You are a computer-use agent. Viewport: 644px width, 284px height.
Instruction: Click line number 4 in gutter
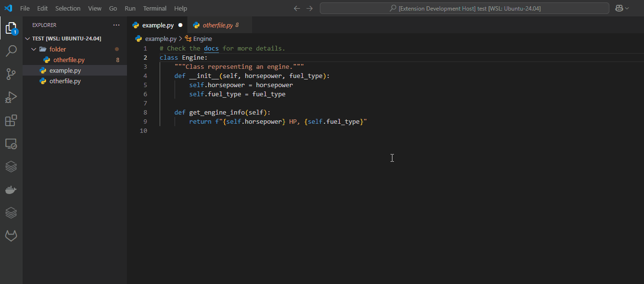pos(145,76)
